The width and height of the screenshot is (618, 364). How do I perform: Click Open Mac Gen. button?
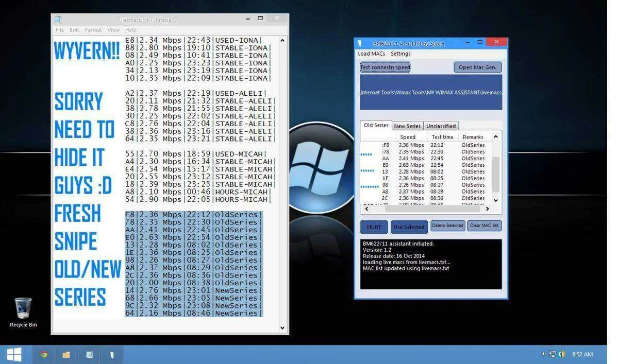[x=477, y=67]
